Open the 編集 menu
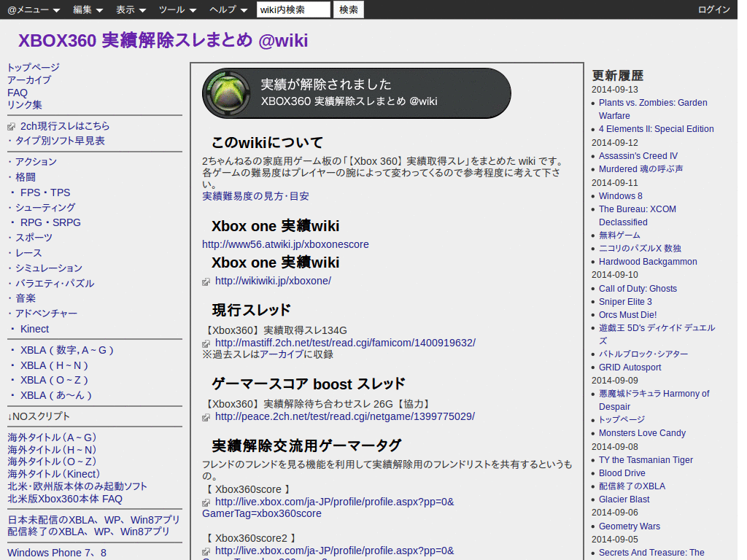 click(82, 9)
